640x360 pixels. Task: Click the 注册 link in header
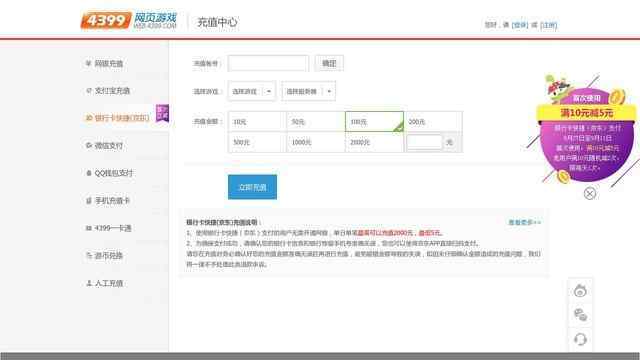548,25
